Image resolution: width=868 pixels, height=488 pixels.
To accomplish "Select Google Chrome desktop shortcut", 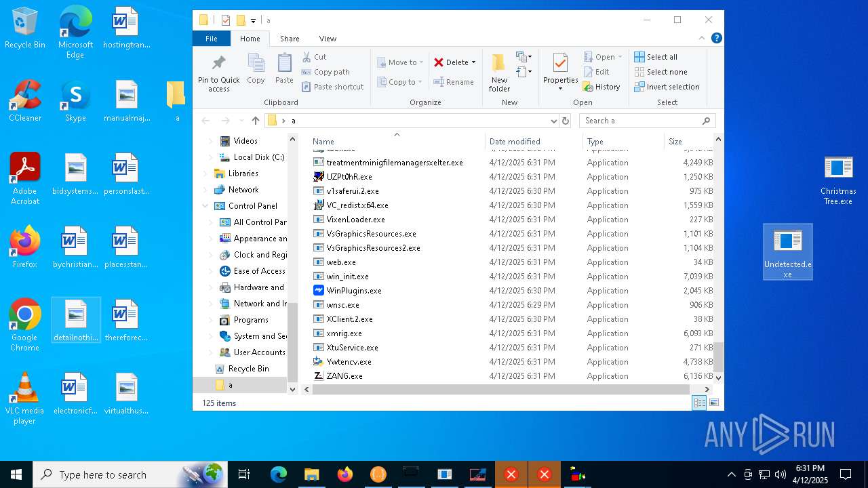I will tap(25, 325).
